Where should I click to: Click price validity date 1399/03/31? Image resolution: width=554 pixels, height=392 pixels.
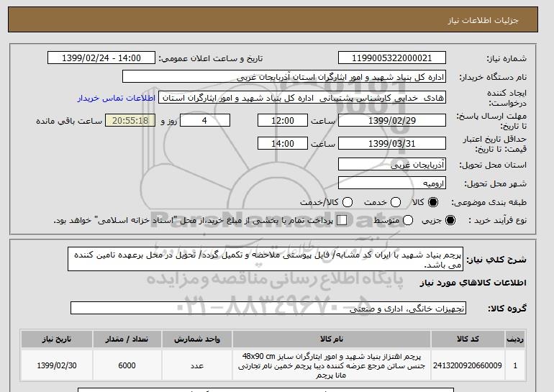click(391, 143)
